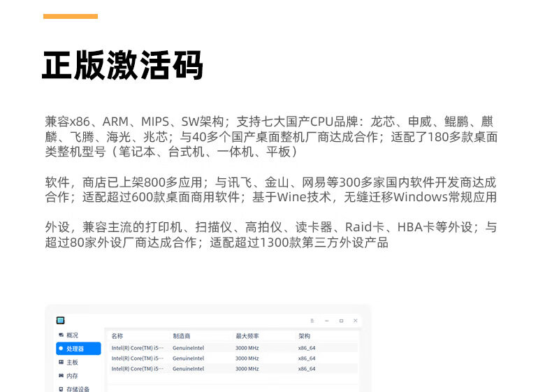Click the 内存 memory icon in sidebar
This screenshot has height=392, width=552.
click(61, 375)
